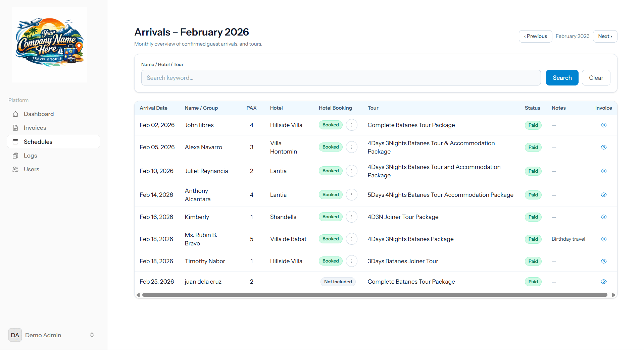
Task: Open Logs using the sidebar icon
Action: coord(16,155)
